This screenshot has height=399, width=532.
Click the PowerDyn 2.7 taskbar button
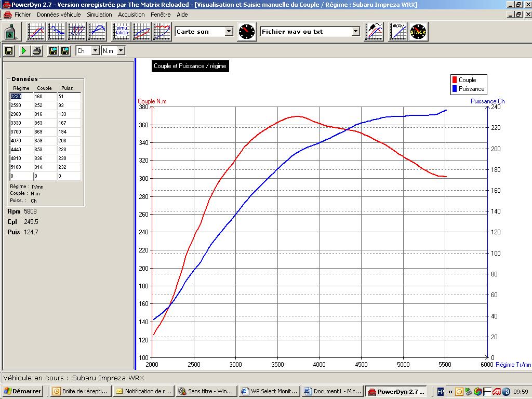(x=395, y=391)
